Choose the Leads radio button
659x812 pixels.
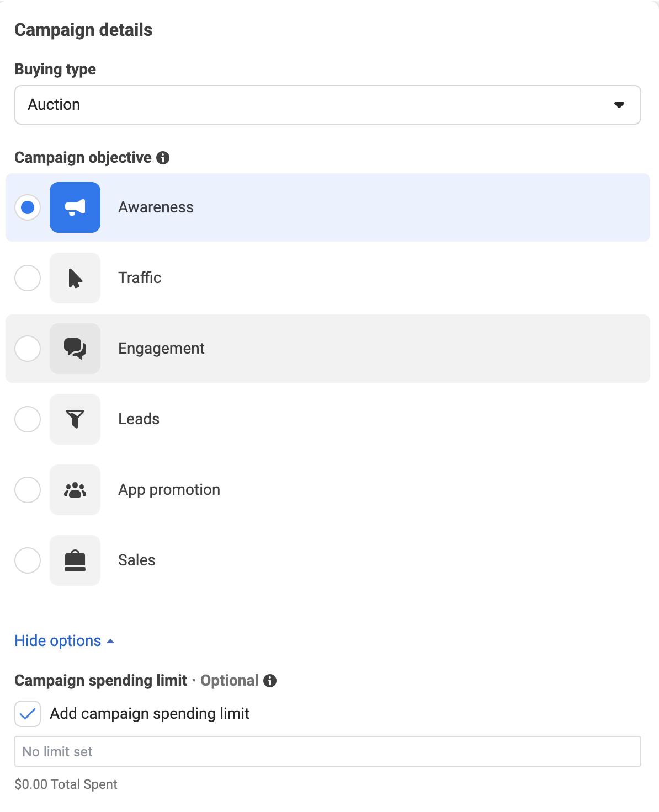[x=28, y=419]
